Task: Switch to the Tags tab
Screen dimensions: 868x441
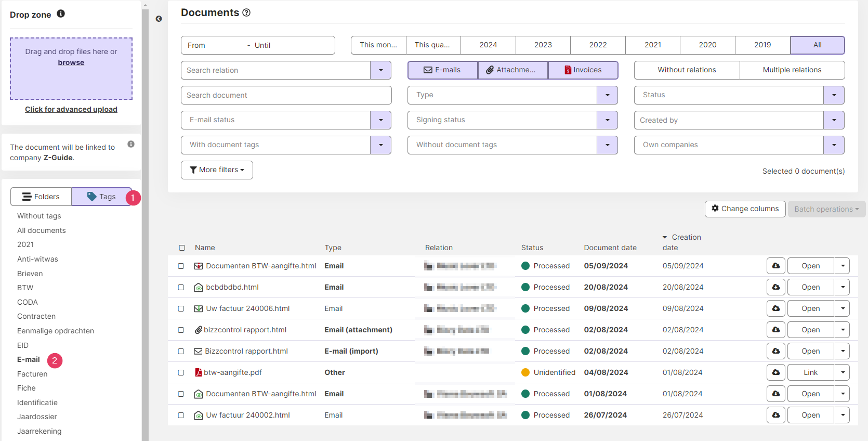Action: 101,197
